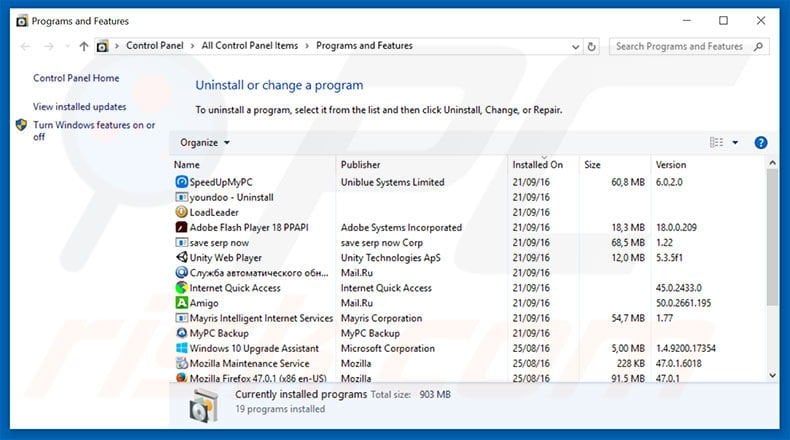Click the Forward navigation arrow
The height and width of the screenshot is (440, 790).
coord(48,46)
